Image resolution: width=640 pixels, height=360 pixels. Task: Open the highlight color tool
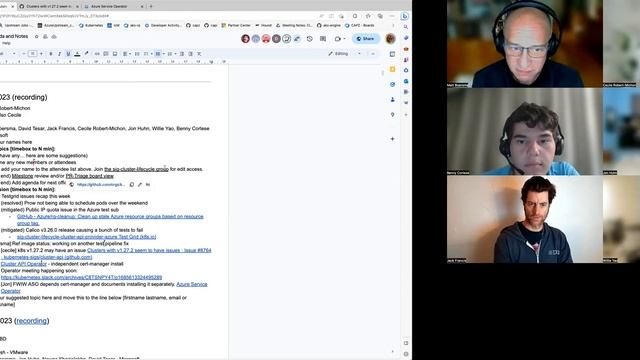[x=86, y=54]
